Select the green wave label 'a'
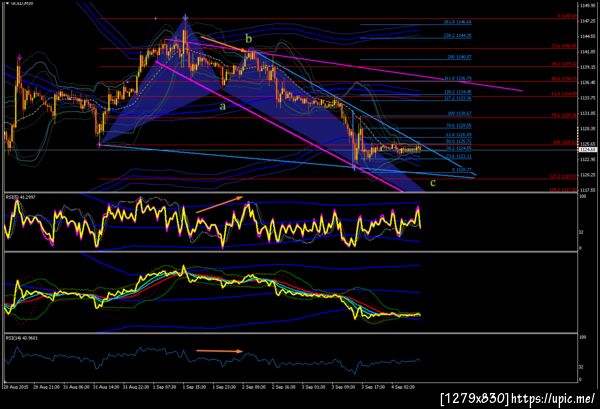The image size is (600, 409). click(x=223, y=107)
